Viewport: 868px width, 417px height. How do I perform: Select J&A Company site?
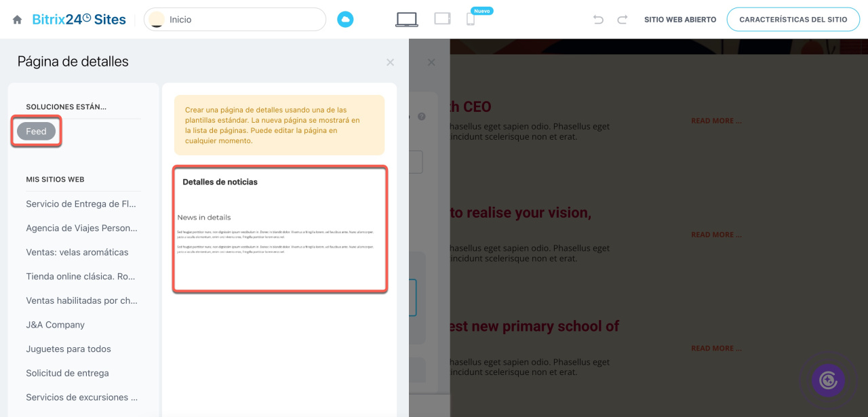56,325
